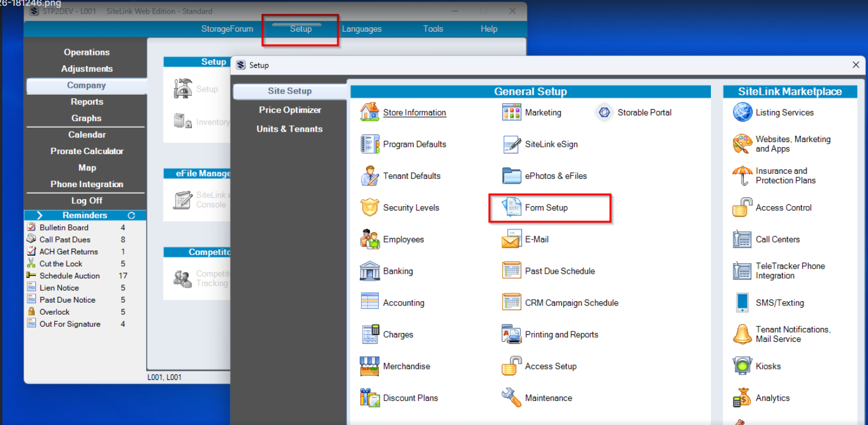Open CRM Campaign Schedule icon
Viewport: 868px width, 425px height.
[x=512, y=303]
